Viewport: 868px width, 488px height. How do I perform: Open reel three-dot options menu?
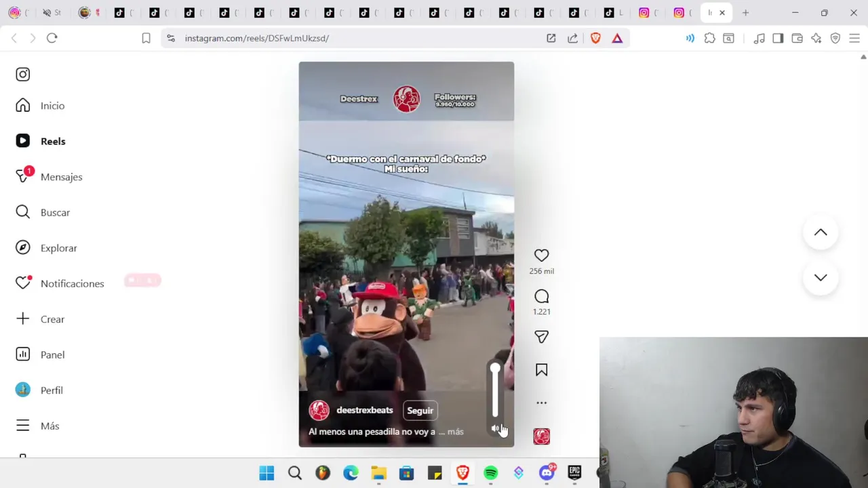coord(541,403)
